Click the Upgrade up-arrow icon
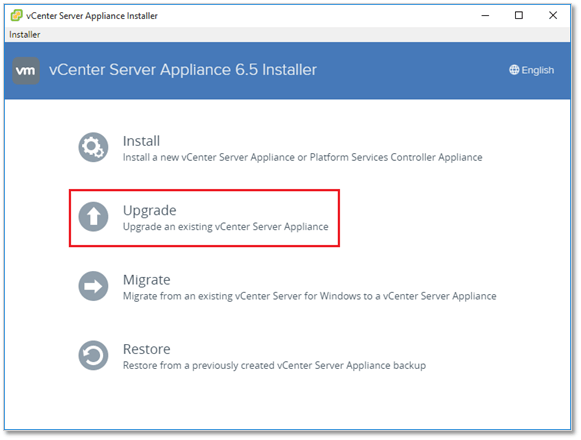Viewport: 581px width, 440px height. [93, 216]
